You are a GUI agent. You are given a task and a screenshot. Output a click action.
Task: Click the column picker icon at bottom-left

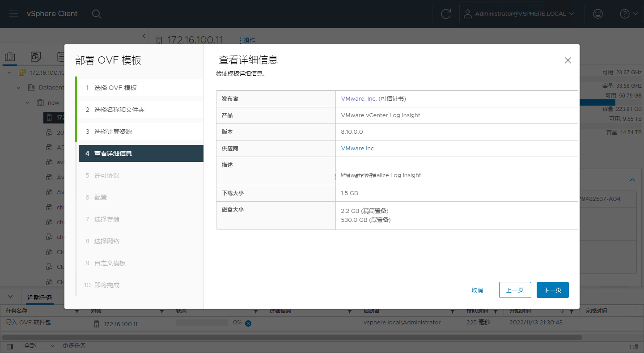[10, 346]
